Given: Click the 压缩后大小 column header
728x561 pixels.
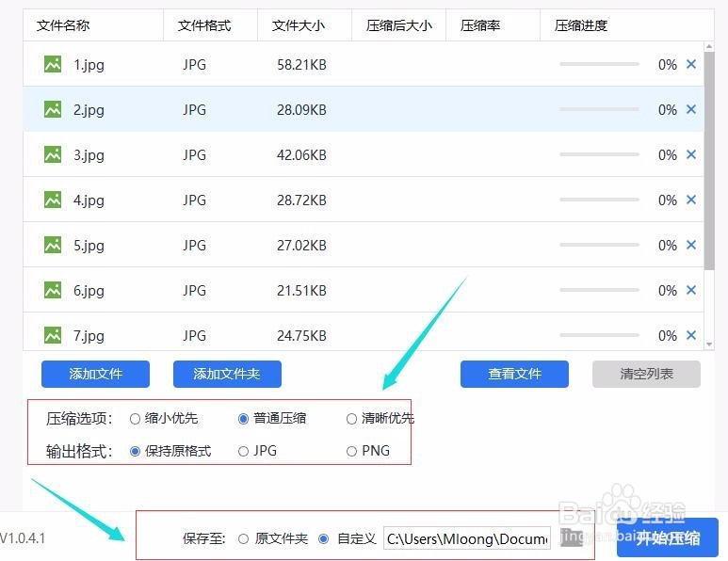Looking at the screenshot, I should click(x=398, y=25).
